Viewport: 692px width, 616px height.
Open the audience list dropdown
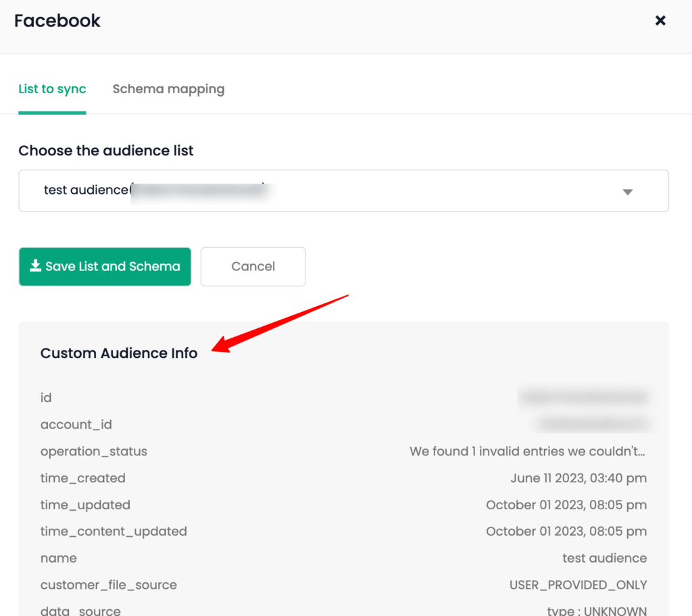tap(343, 190)
